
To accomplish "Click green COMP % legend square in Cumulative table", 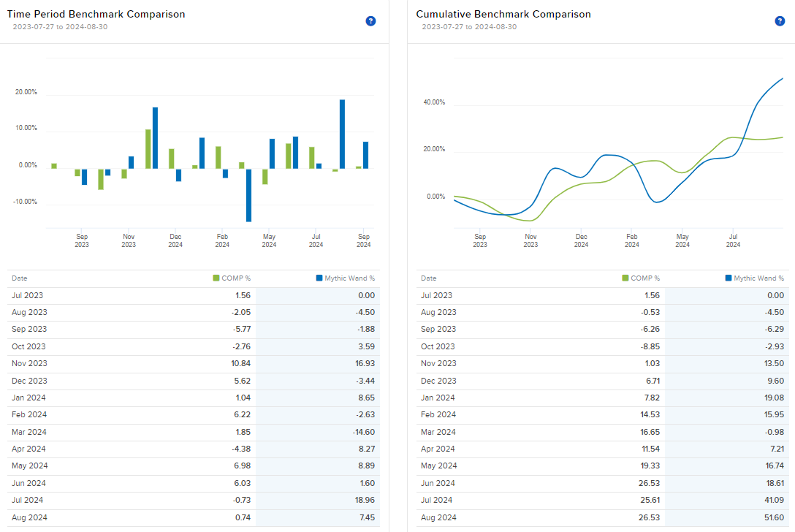I will (x=625, y=278).
